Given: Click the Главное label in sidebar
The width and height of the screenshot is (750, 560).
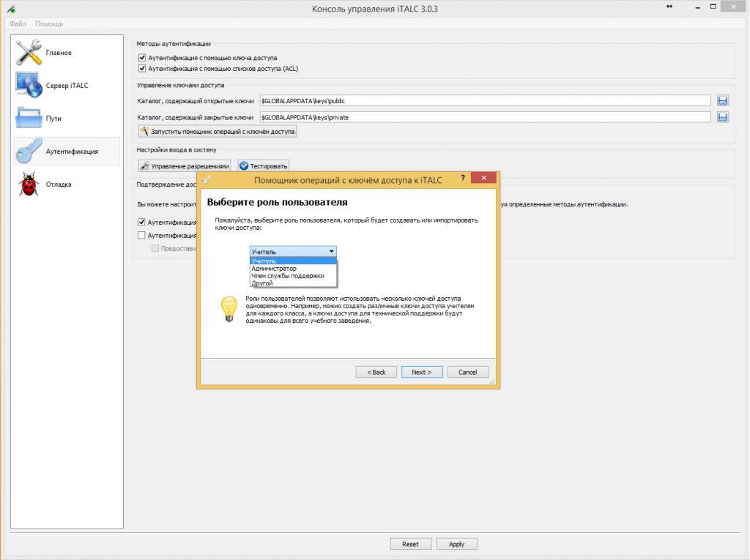Looking at the screenshot, I should (59, 53).
